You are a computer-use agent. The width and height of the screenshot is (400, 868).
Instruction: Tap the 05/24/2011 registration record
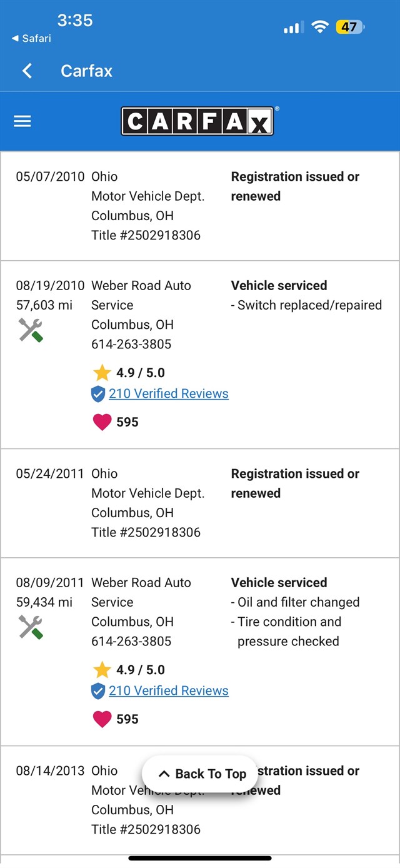tap(200, 503)
